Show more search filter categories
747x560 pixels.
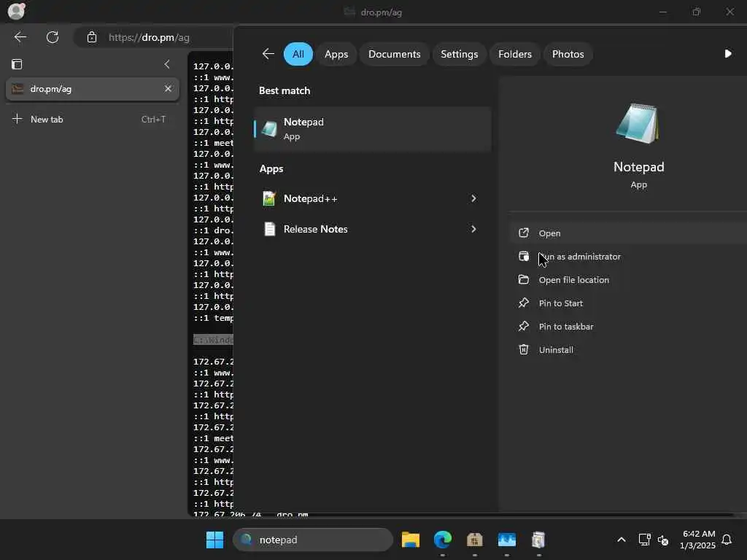[x=728, y=54]
